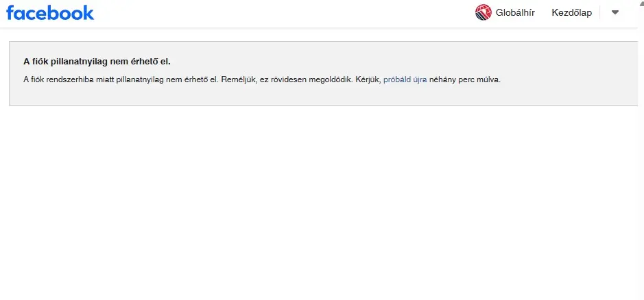Open the Globálhír profile name link
Screen dimensions: 644x300
tap(515, 13)
